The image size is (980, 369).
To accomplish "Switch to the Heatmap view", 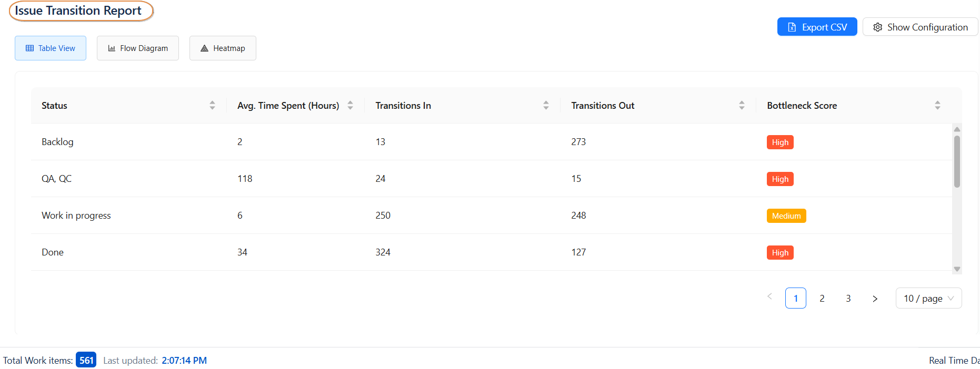I will [223, 48].
